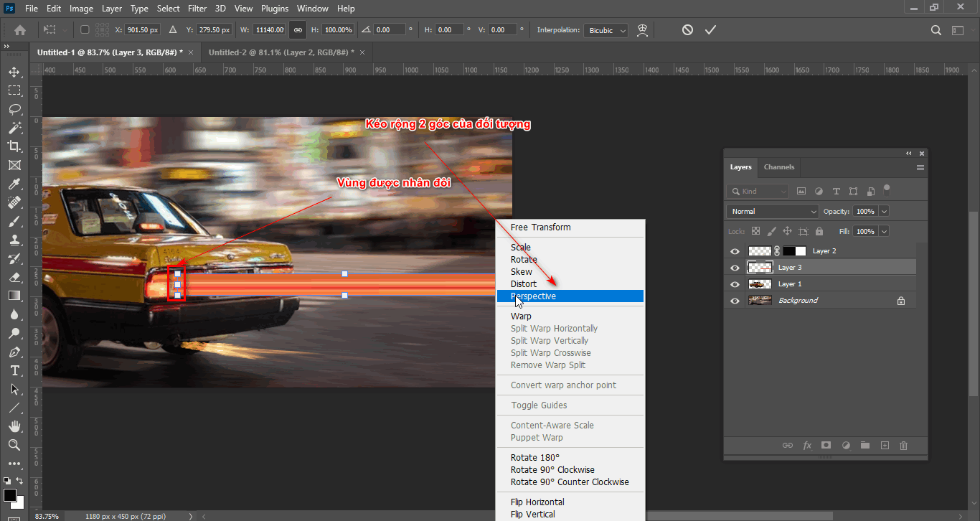Switch to the Channels tab
Screen dimensions: 980x521
(x=778, y=167)
